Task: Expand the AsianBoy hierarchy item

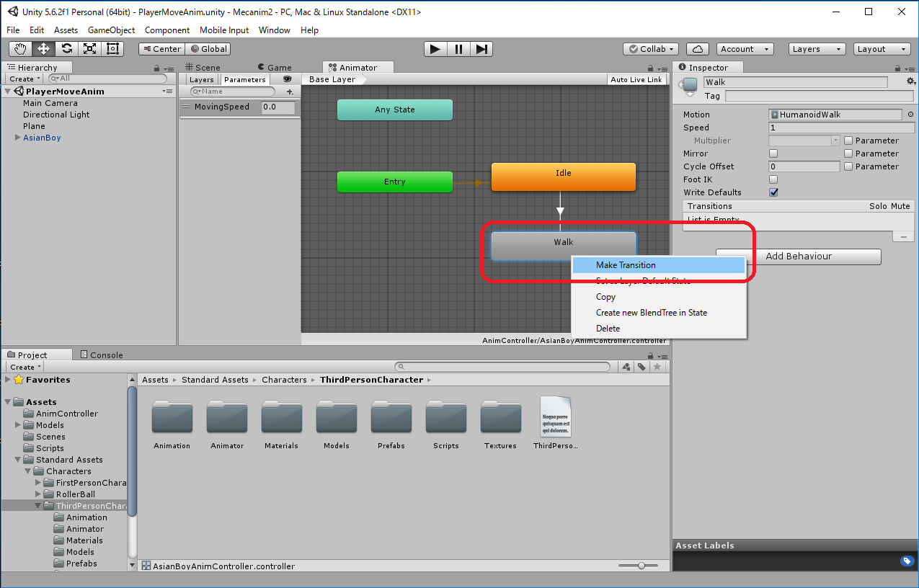Action: click(x=18, y=138)
